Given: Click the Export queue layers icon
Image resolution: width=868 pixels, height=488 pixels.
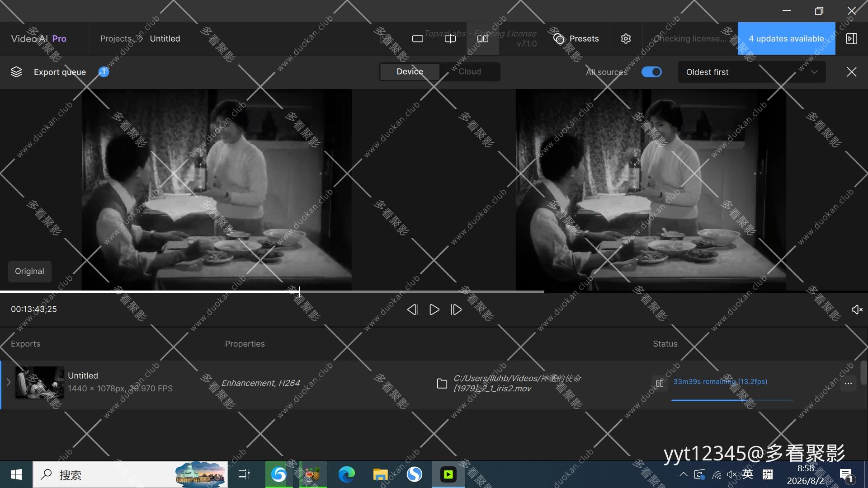Looking at the screenshot, I should (x=16, y=72).
